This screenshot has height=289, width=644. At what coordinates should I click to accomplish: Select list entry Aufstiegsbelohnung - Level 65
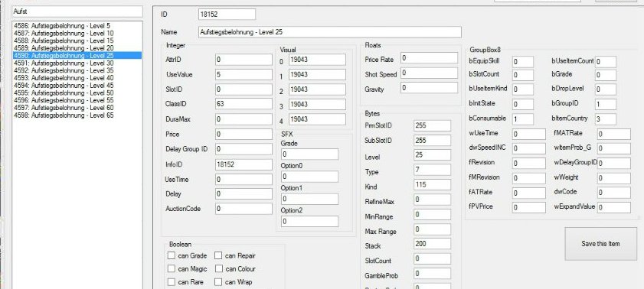[77, 115]
